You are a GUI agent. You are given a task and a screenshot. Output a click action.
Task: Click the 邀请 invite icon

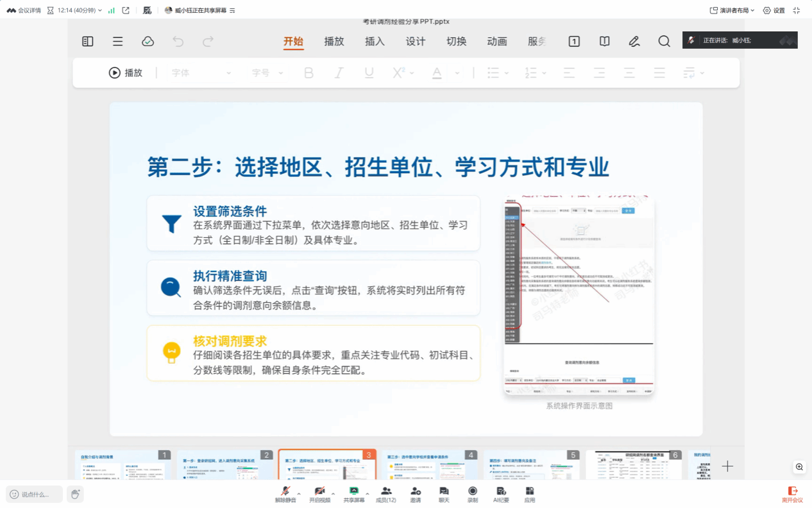[416, 493]
